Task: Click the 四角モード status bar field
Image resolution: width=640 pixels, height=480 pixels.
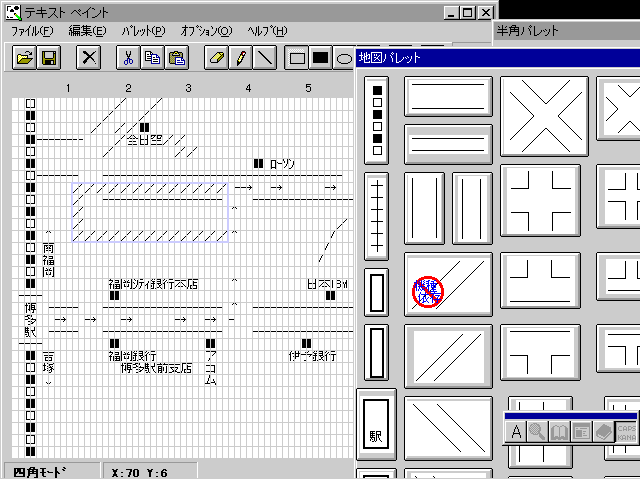Action: 51,472
